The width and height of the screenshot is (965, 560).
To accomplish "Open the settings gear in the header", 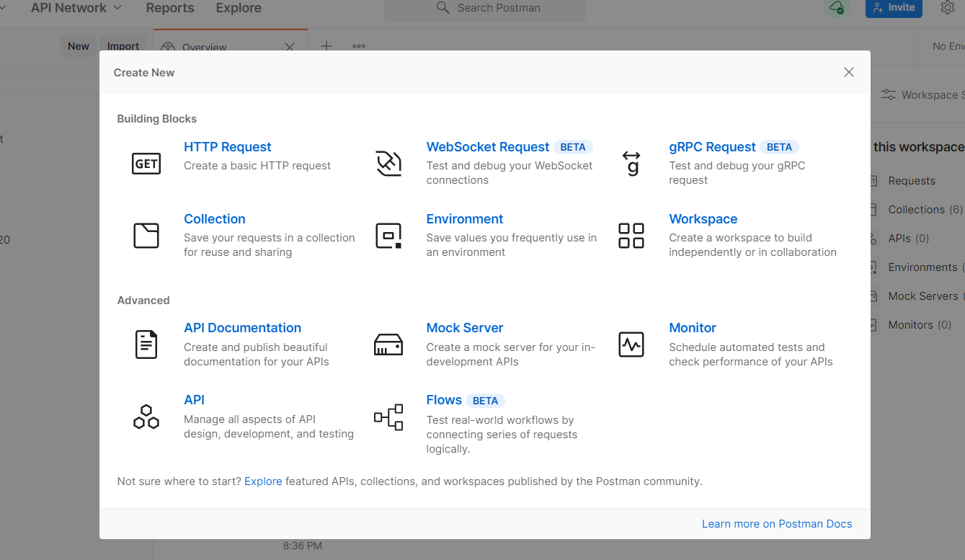I will coord(948,8).
